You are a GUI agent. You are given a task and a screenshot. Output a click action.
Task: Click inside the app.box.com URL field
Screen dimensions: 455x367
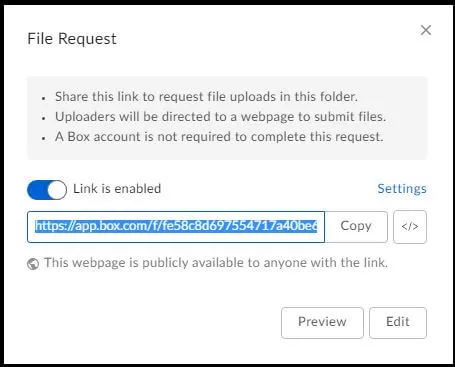(176, 227)
